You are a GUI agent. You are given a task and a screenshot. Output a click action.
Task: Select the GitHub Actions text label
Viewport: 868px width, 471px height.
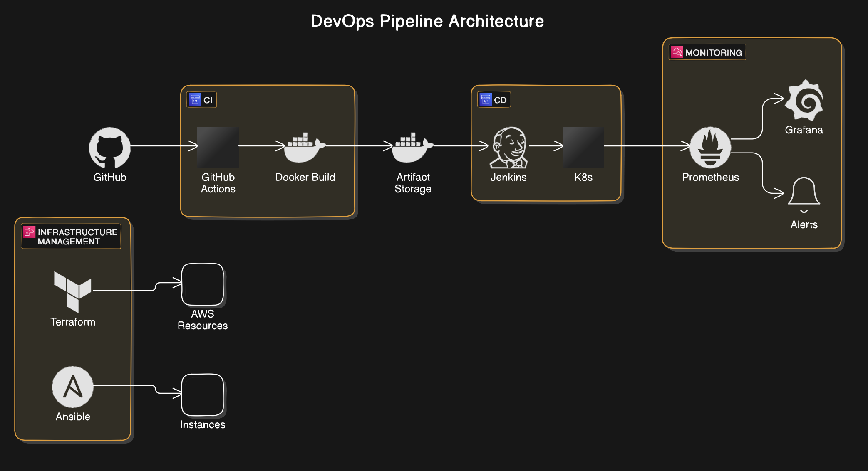click(x=218, y=183)
